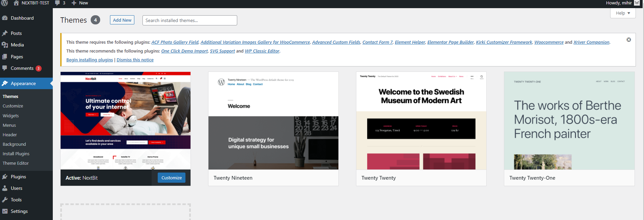Click the Dashboard gauge icon
This screenshot has height=220, width=644.
pyautogui.click(x=5, y=18)
